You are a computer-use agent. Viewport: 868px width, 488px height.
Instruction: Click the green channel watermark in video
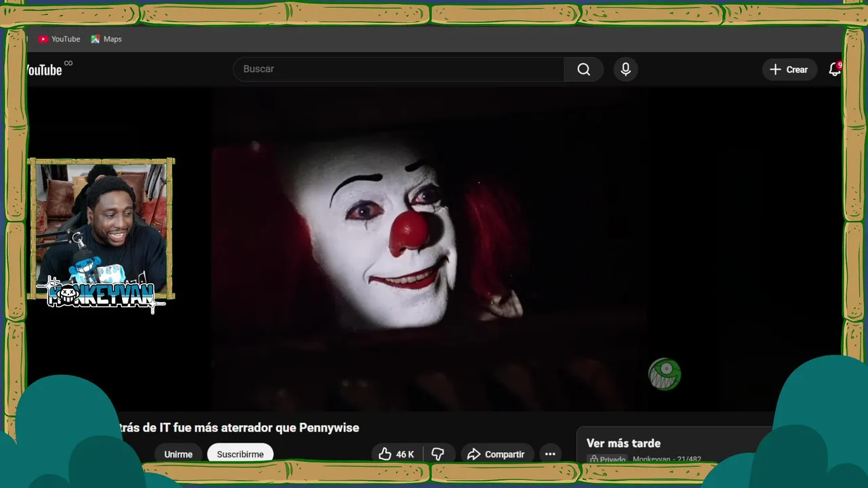pyautogui.click(x=665, y=374)
